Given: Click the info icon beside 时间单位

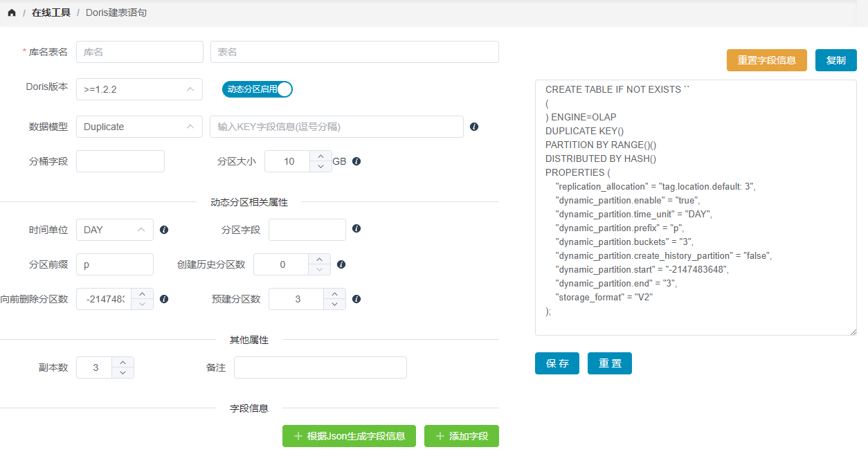Looking at the screenshot, I should tap(164, 229).
